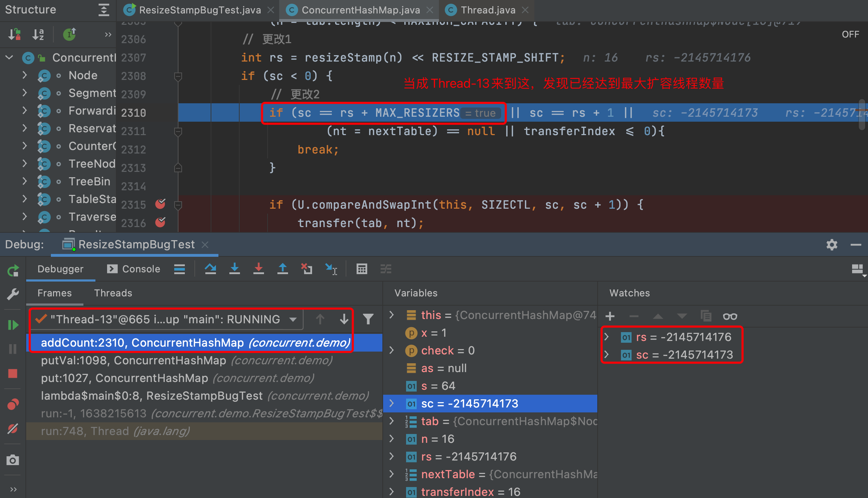Pause the program
Image resolution: width=868 pixels, height=498 pixels.
(13, 349)
